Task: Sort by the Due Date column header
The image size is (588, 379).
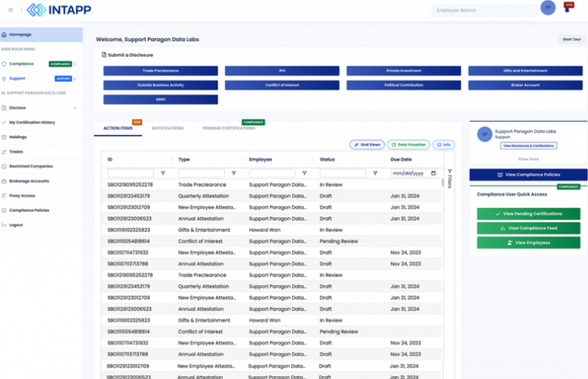Action: (x=401, y=160)
